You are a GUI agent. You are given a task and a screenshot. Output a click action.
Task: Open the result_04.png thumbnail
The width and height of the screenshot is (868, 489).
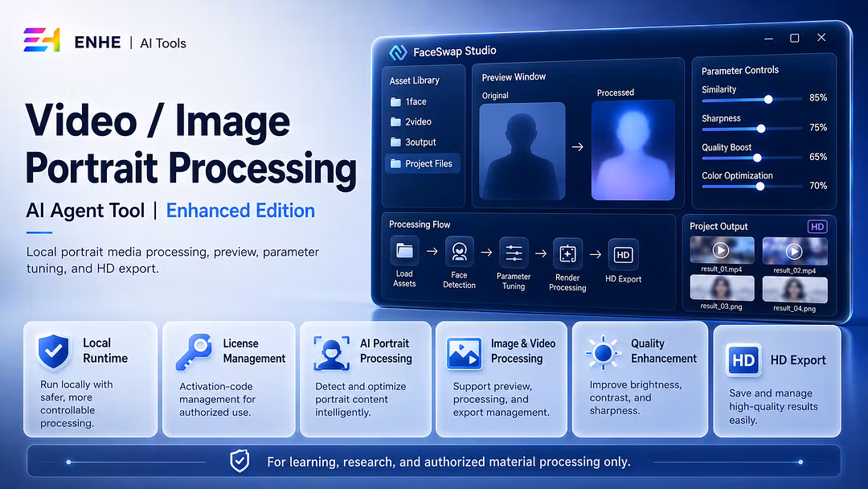[795, 290]
